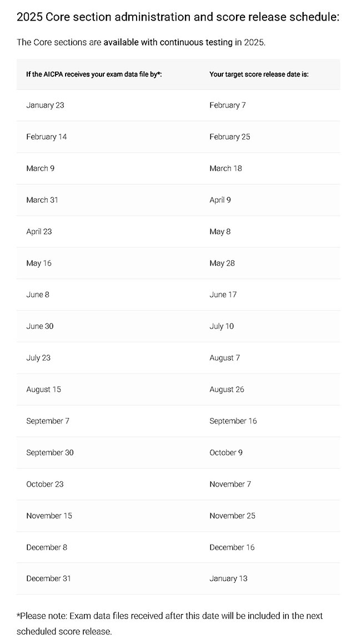Click the bold 'available with continuous testing' text
The height and width of the screenshot is (644, 361).
pyautogui.click(x=168, y=42)
